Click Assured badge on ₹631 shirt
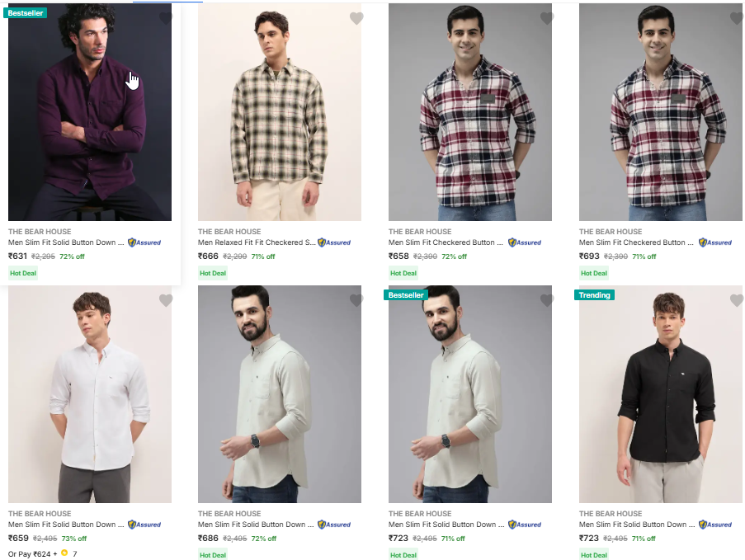The image size is (745, 560). (144, 242)
